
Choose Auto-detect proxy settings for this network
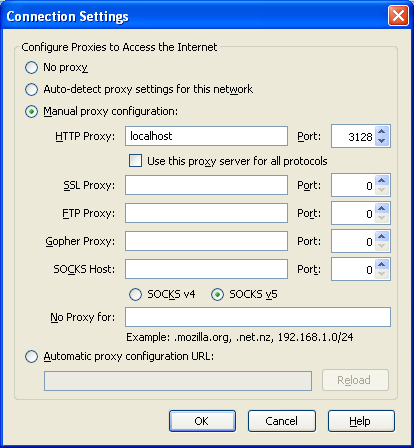tap(31, 89)
